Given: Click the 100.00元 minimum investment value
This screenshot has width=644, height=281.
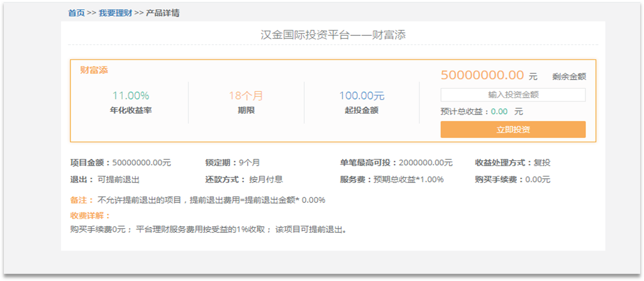Looking at the screenshot, I should tap(361, 95).
